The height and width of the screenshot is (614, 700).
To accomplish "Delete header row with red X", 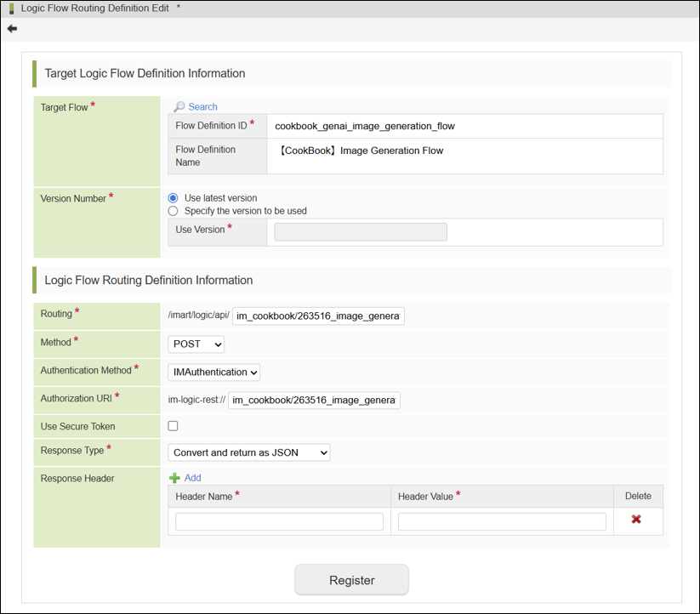I will [636, 520].
